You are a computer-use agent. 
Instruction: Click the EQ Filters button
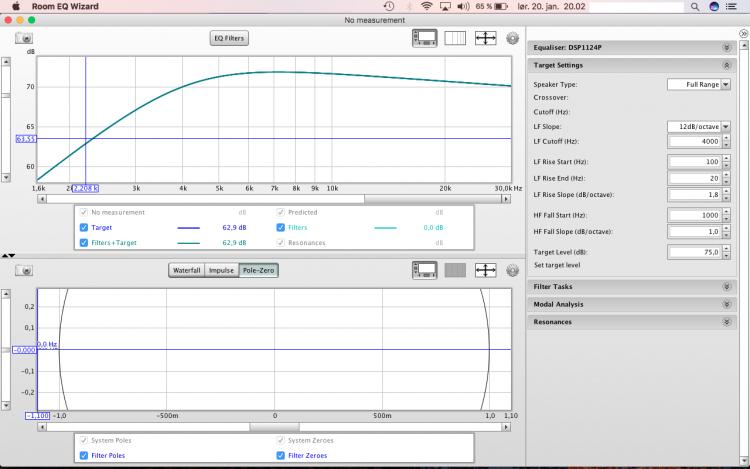[229, 39]
